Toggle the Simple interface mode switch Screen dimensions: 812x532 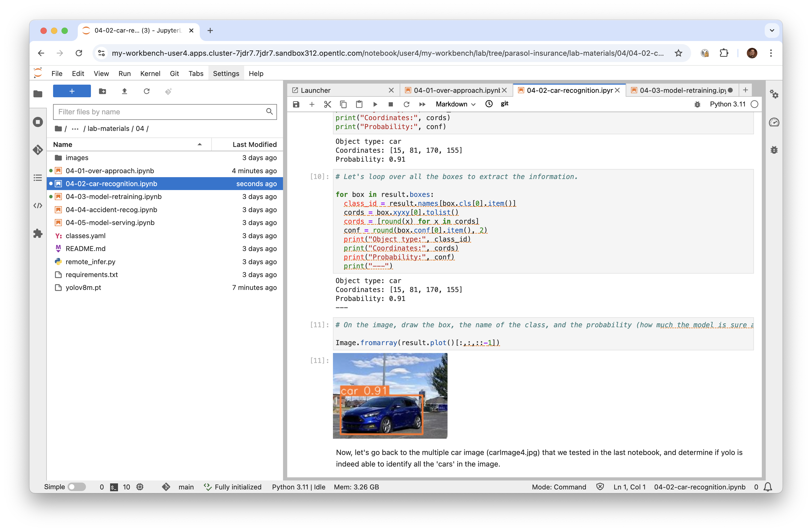coord(76,487)
